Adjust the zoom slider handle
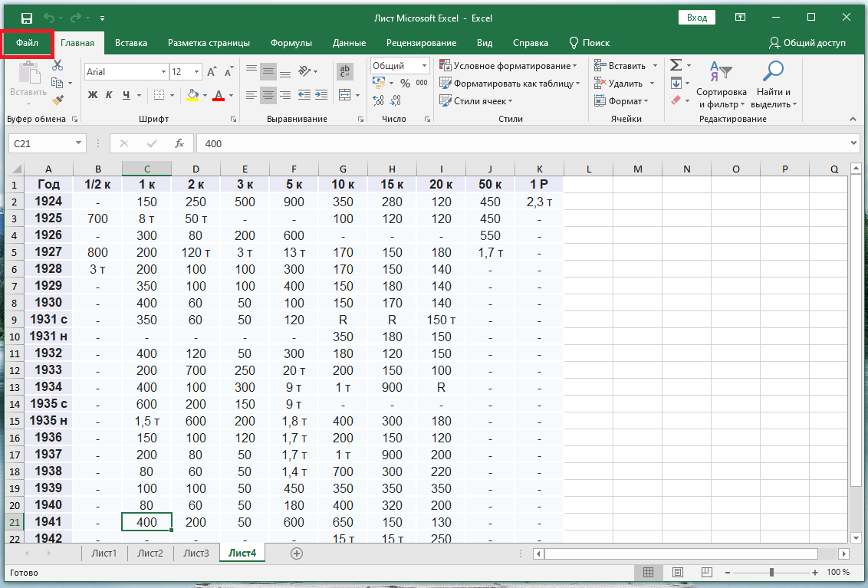This screenshot has width=868, height=588. tap(771, 573)
